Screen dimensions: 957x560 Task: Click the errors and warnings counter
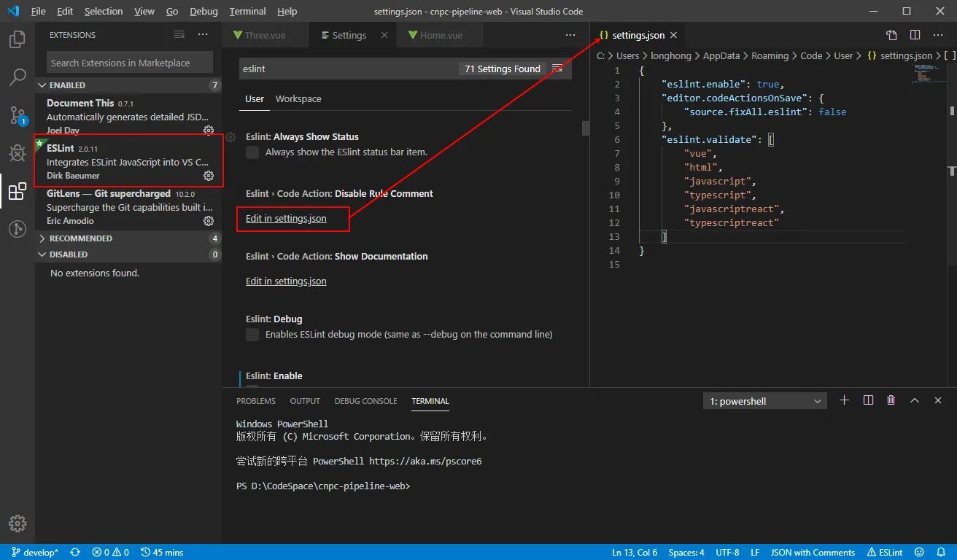111,553
